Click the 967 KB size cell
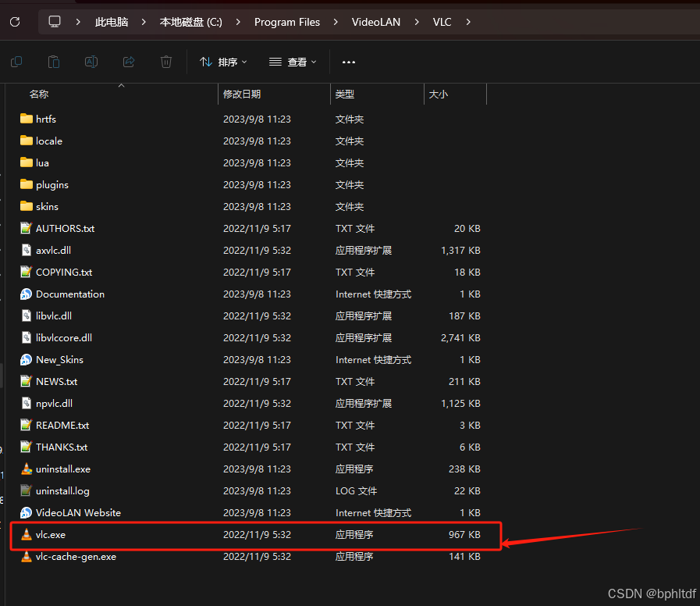Screen dimensions: 700x606 pos(464,534)
